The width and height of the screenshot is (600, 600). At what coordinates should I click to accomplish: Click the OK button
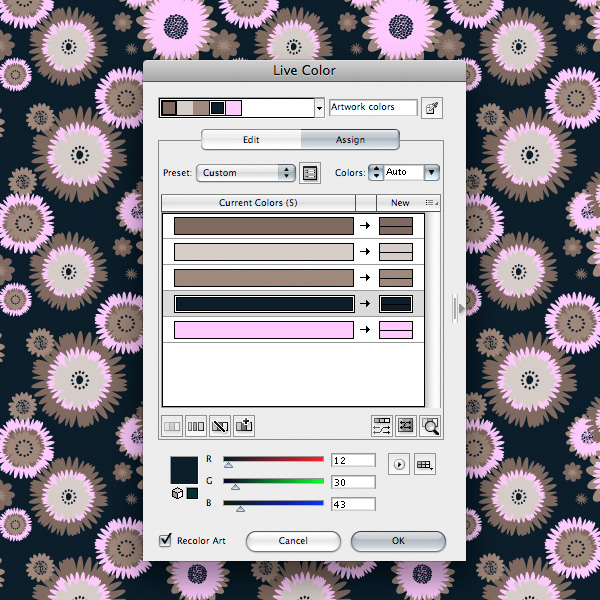tap(398, 541)
